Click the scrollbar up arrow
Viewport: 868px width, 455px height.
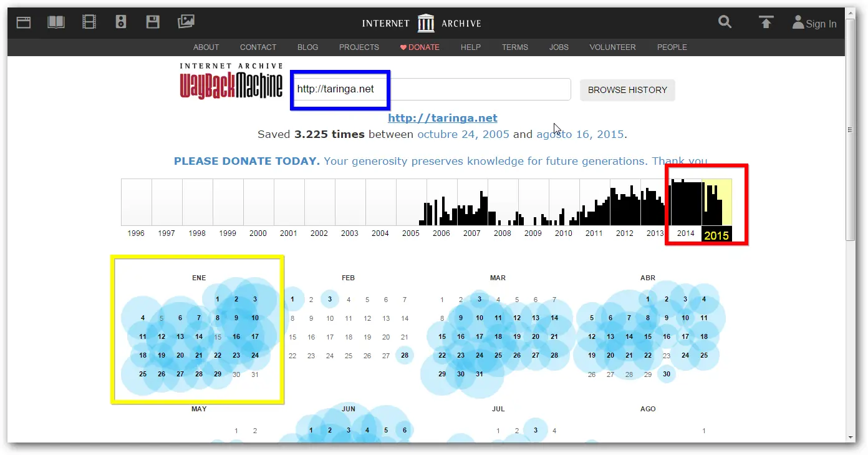(850, 14)
